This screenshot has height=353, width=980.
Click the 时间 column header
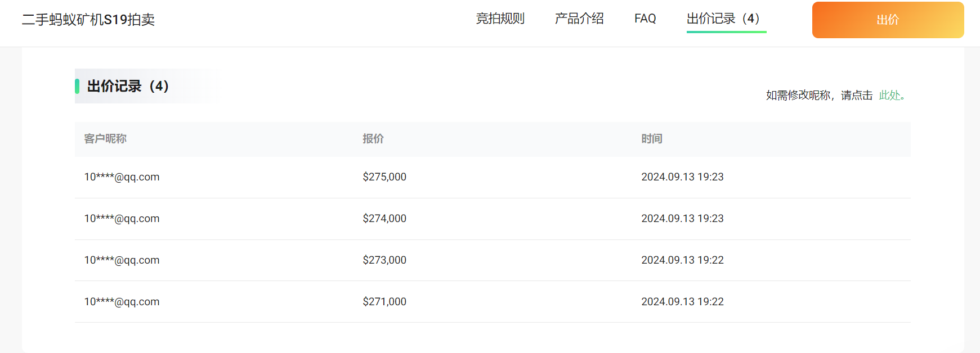pyautogui.click(x=652, y=139)
